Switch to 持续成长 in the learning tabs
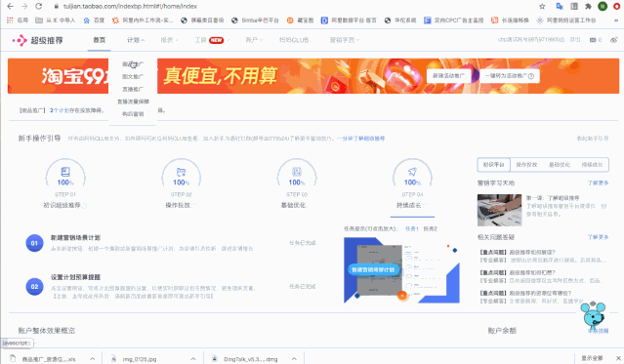 [592, 164]
